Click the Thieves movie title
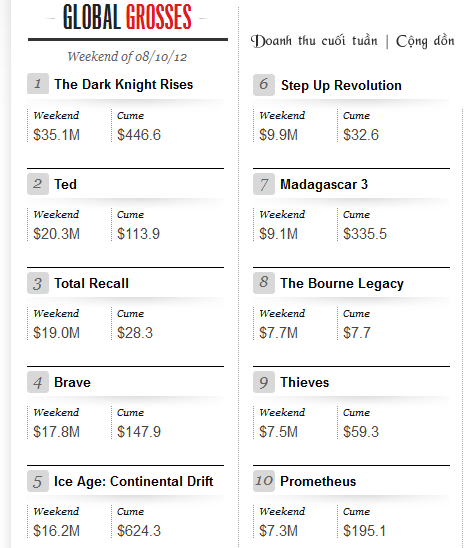This screenshot has height=548, width=468. pos(304,382)
